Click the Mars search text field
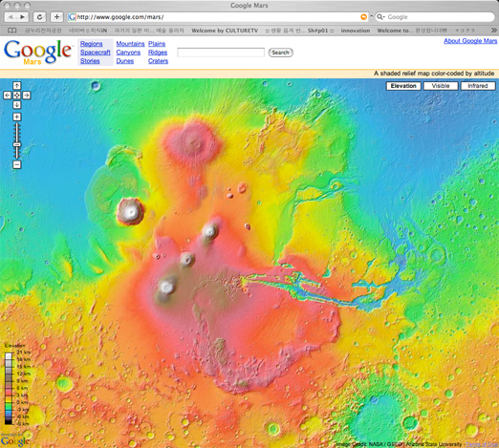This screenshot has height=448, width=499. click(x=221, y=53)
